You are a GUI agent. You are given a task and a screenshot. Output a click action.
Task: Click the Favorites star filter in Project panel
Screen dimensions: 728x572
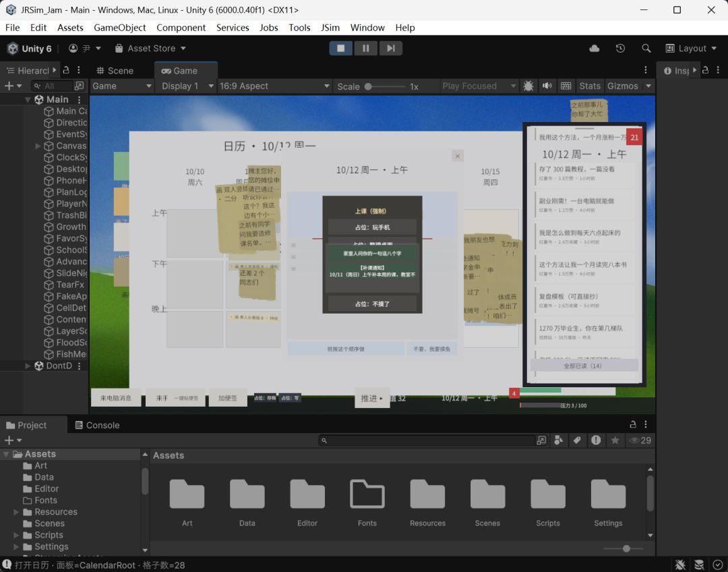615,440
